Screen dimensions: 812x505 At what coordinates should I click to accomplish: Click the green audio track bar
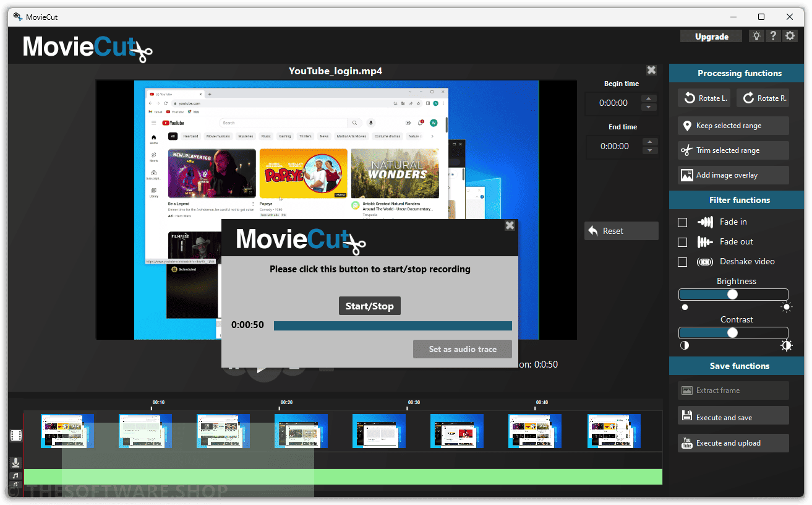pos(343,477)
